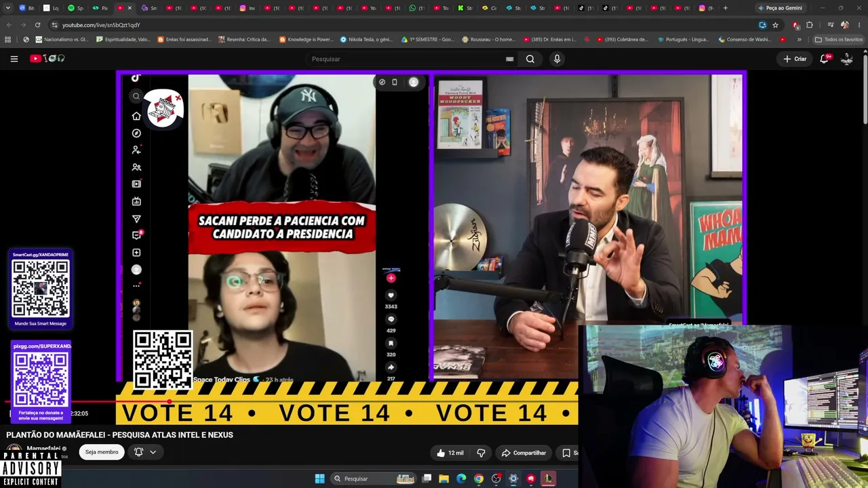Open Chrome's three-dot menu

pyautogui.click(x=859, y=25)
